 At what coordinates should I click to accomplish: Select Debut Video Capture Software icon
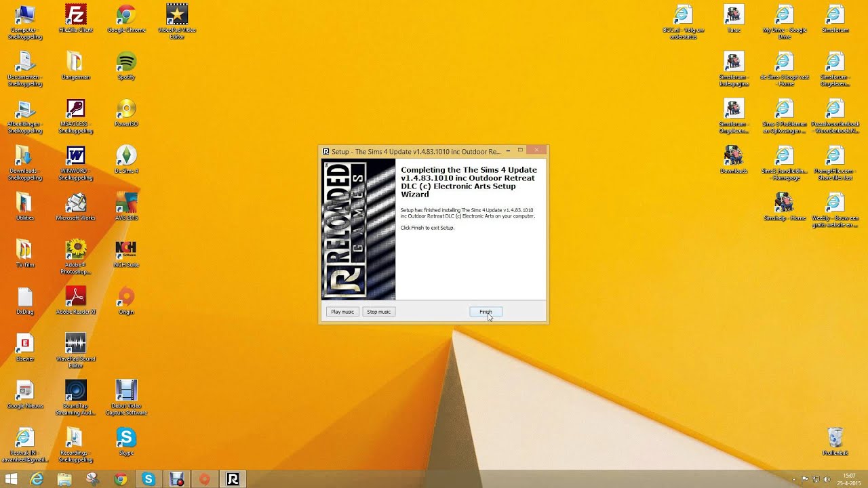coord(126,397)
